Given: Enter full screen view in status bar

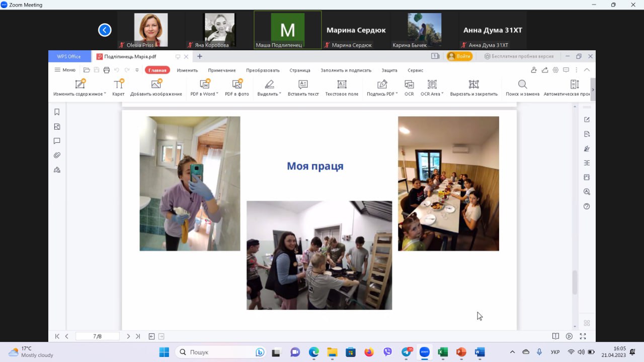Looking at the screenshot, I should [x=583, y=336].
